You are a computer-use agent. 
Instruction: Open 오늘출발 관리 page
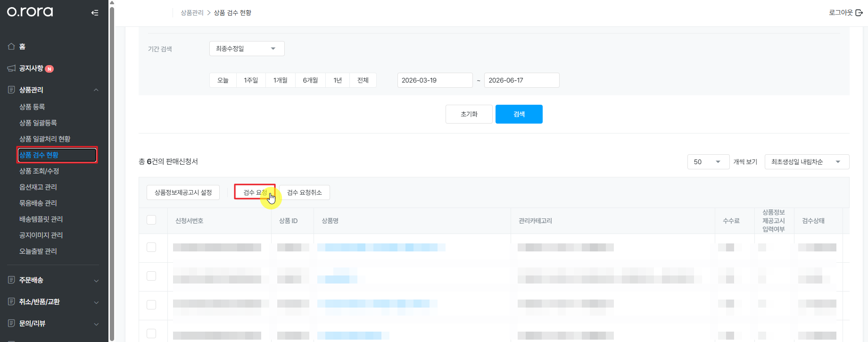pos(38,251)
